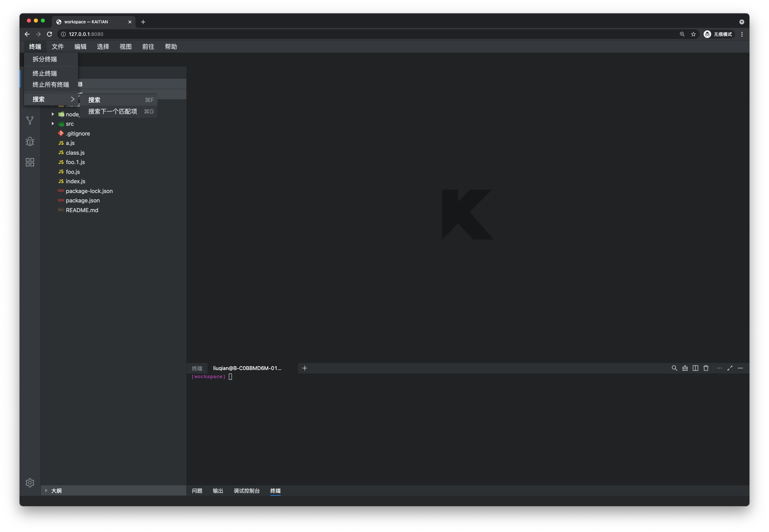Open a new browser tab with plus

tap(143, 22)
